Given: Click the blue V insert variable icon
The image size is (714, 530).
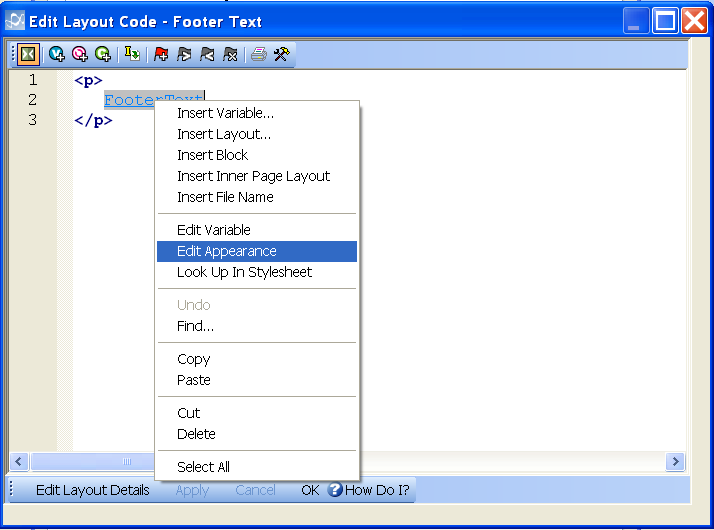Looking at the screenshot, I should [x=57, y=55].
